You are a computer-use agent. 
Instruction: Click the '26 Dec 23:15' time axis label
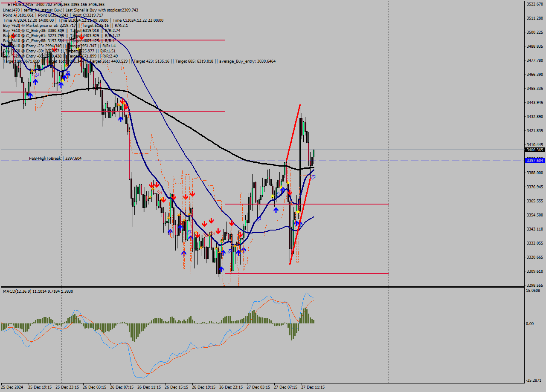pyautogui.click(x=231, y=388)
